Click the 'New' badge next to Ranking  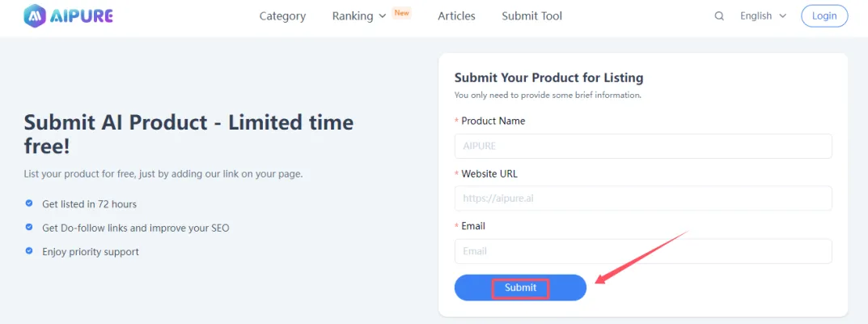pos(401,13)
